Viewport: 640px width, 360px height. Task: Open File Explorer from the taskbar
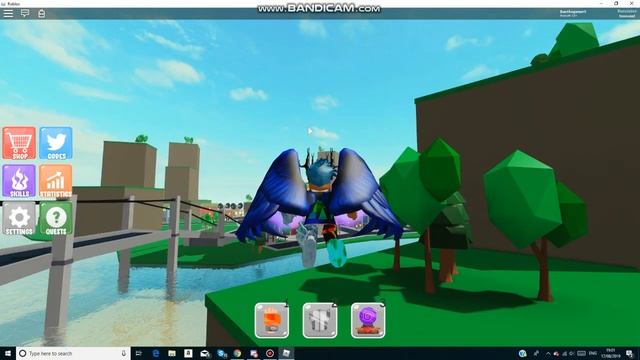click(172, 353)
